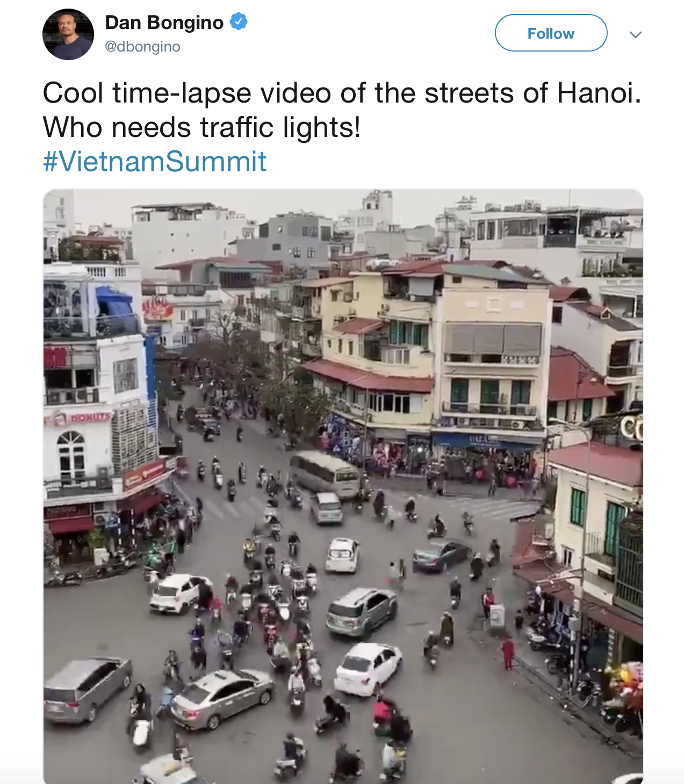This screenshot has width=684, height=784.
Task: Open the @dbongino handle link
Action: tap(142, 47)
